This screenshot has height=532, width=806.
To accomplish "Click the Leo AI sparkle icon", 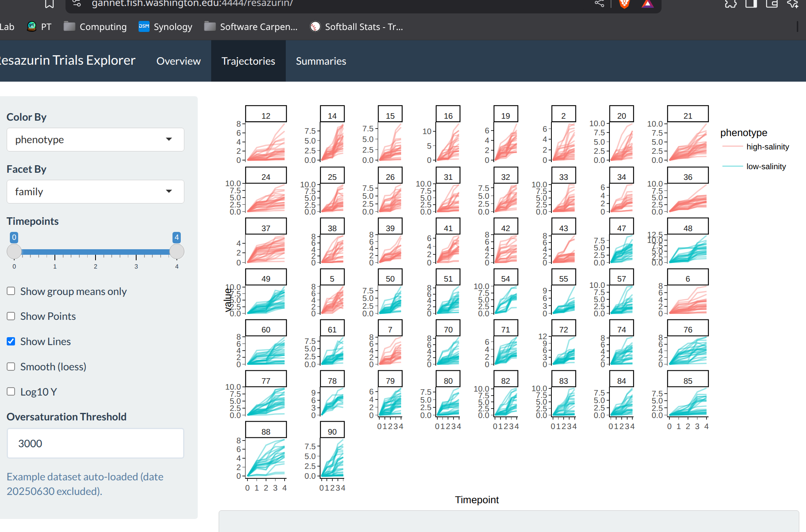I will pos(793,4).
